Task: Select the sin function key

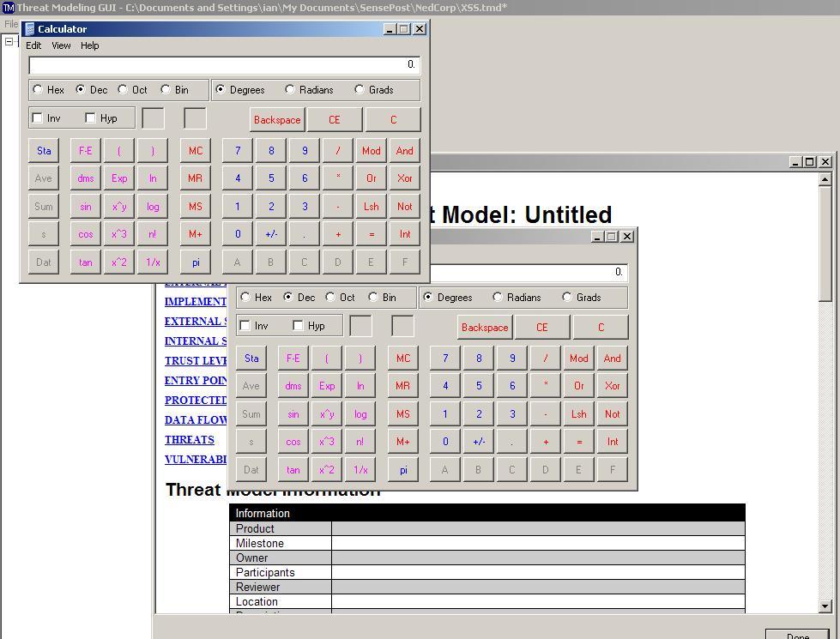Action: (85, 206)
